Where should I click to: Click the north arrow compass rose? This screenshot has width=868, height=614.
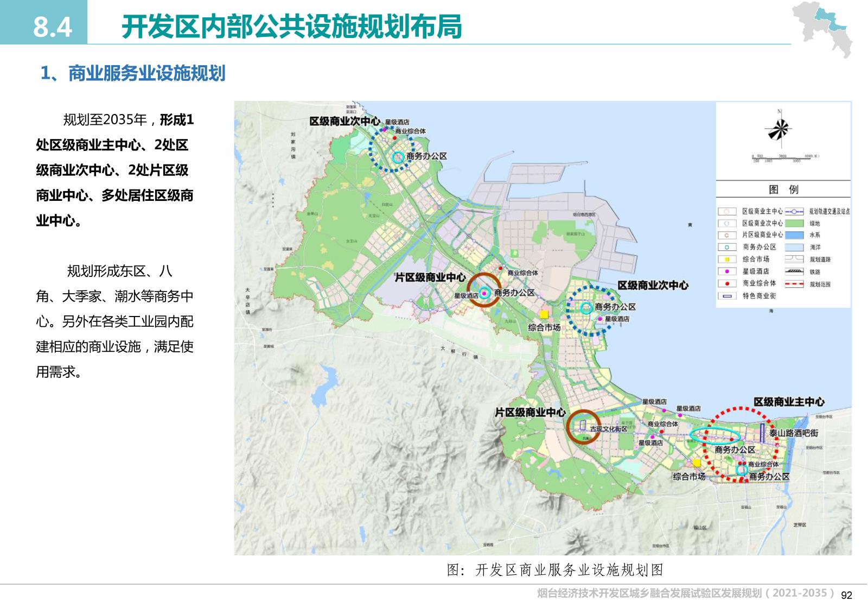(x=779, y=130)
